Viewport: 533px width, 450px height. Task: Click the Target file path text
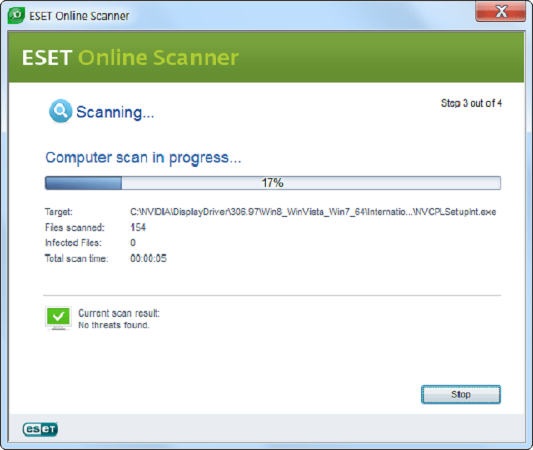[x=313, y=212]
